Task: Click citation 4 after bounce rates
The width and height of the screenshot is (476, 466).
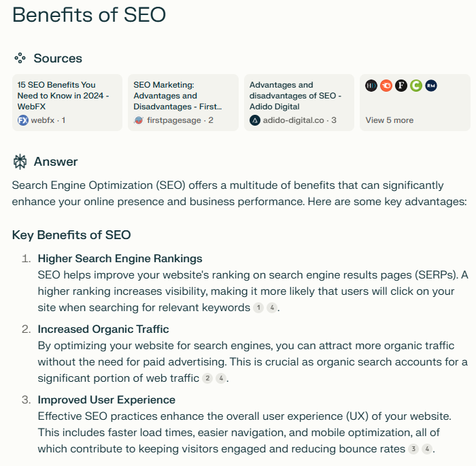Action: pyautogui.click(x=427, y=449)
